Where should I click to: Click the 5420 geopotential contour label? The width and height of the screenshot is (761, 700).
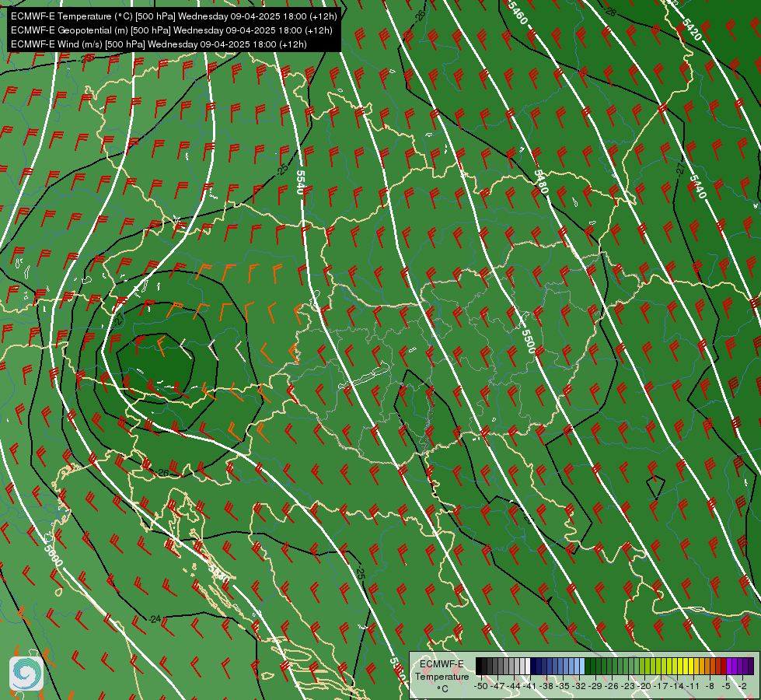(x=692, y=29)
